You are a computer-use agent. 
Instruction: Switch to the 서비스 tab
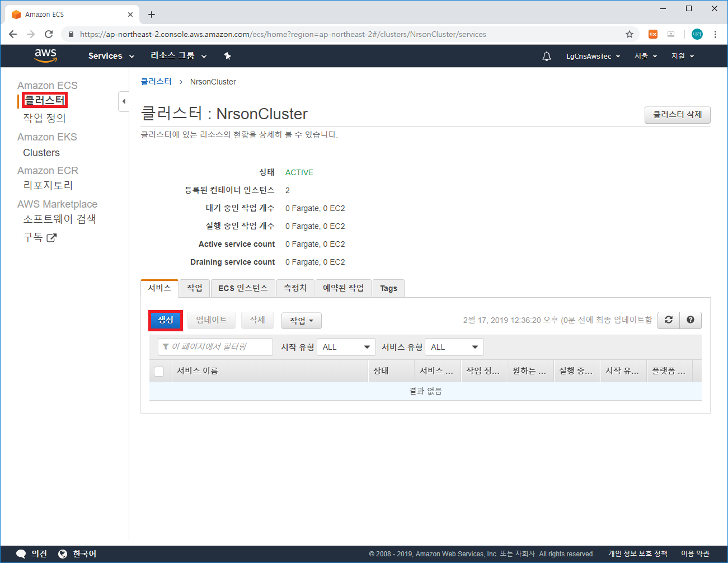point(159,288)
